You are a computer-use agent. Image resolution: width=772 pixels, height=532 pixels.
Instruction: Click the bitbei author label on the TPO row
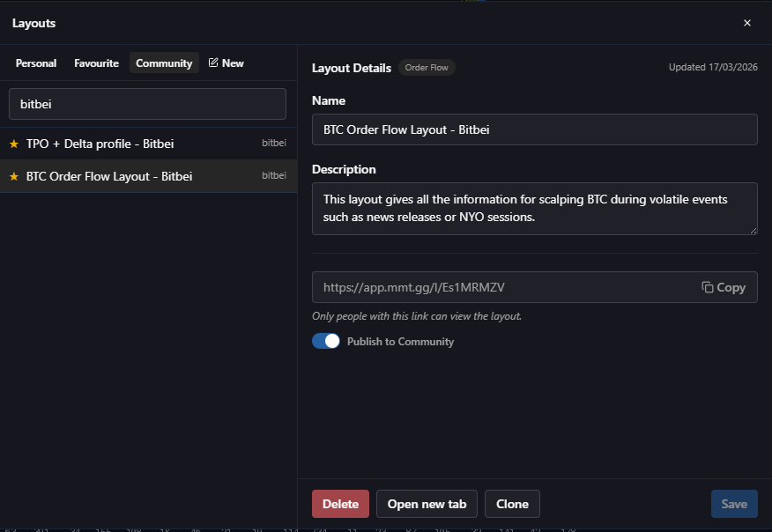274,143
